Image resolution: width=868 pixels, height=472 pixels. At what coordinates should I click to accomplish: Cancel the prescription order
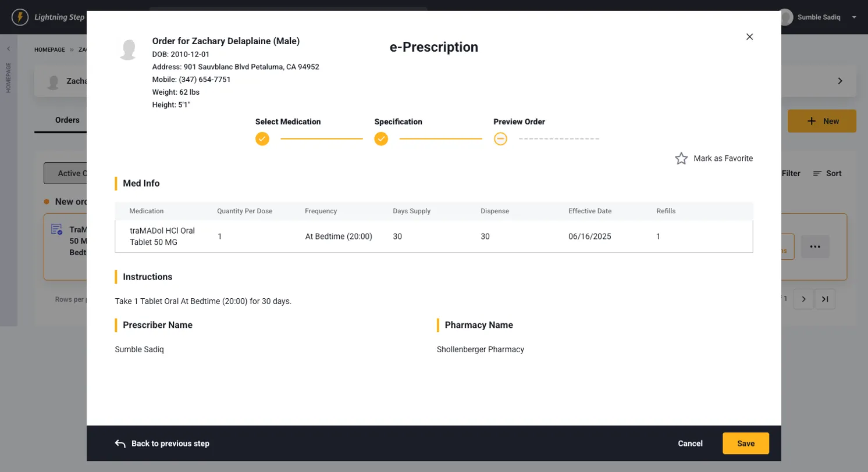[690, 444]
